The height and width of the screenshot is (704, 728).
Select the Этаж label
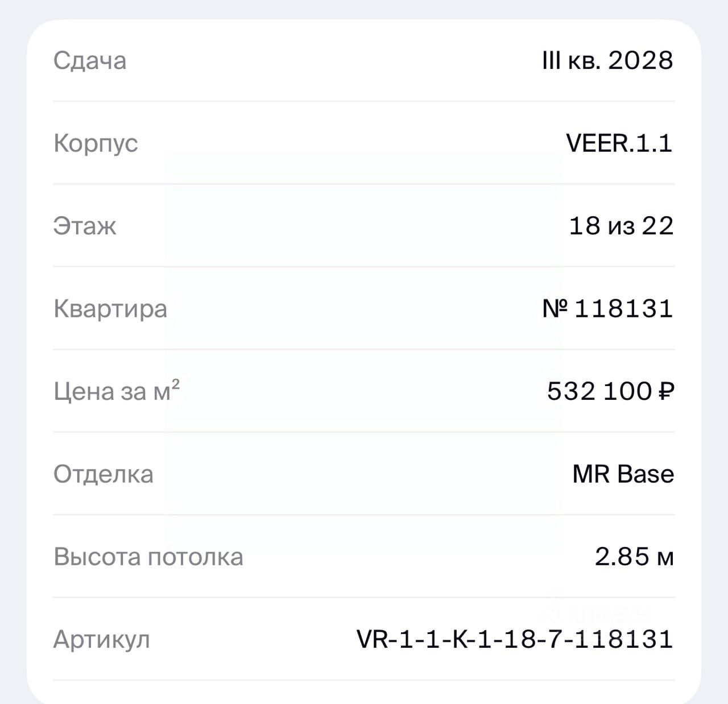85,226
